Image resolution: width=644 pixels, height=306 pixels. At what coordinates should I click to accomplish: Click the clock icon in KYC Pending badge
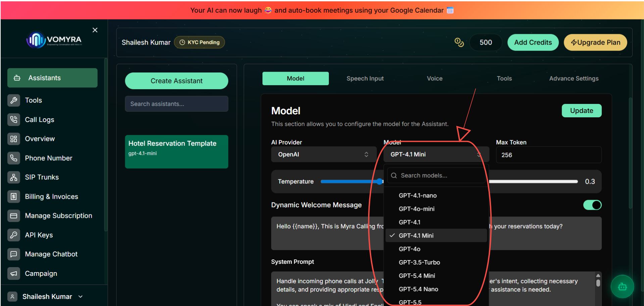pos(182,42)
